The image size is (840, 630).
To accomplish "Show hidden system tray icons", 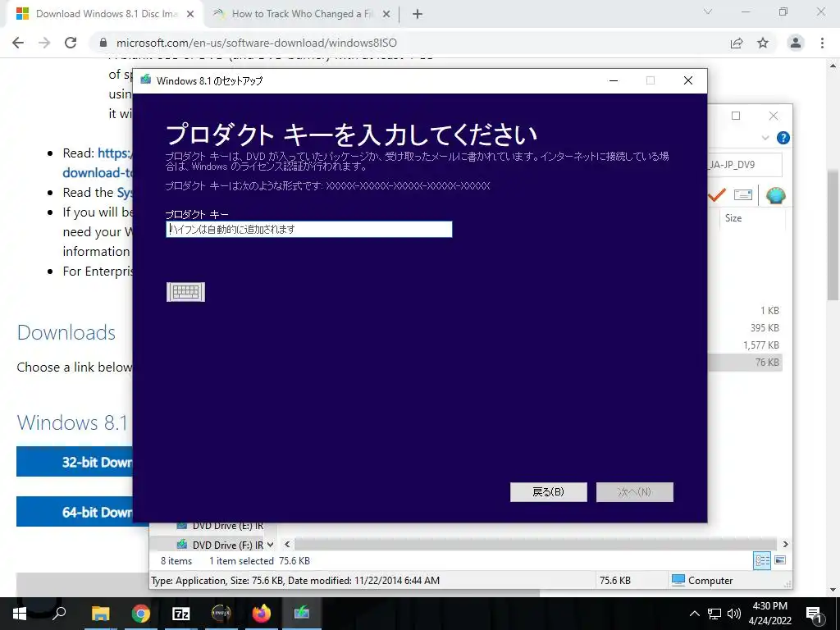I will click(694, 614).
